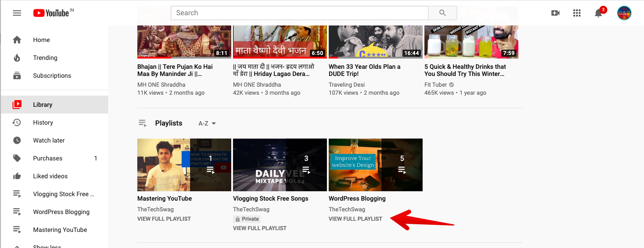Play Mastering YouTube playlist thumbnail
This screenshot has width=644, height=248.
coord(184,165)
